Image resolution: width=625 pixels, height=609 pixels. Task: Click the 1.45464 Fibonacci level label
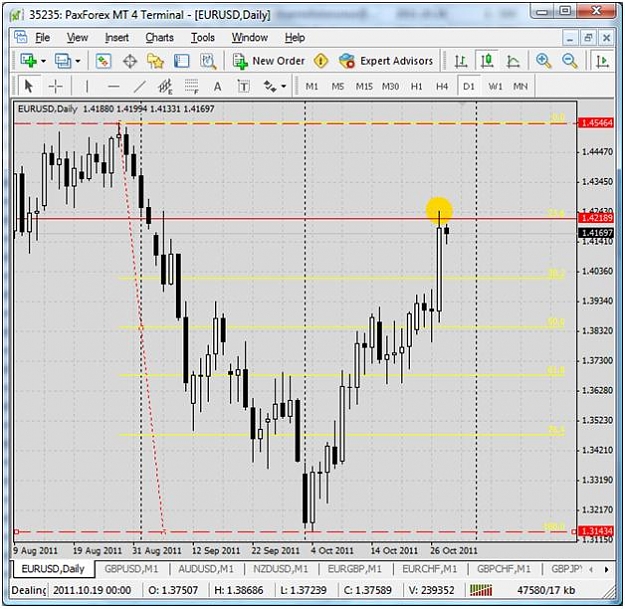coord(596,123)
